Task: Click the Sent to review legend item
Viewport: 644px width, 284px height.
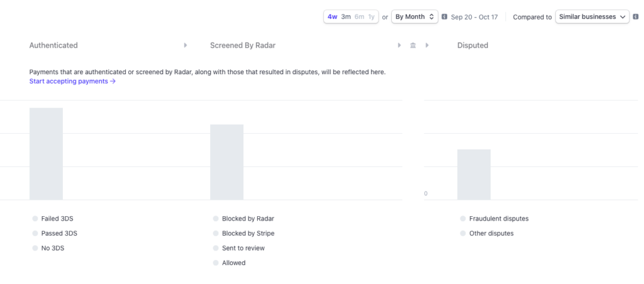Action: click(243, 248)
